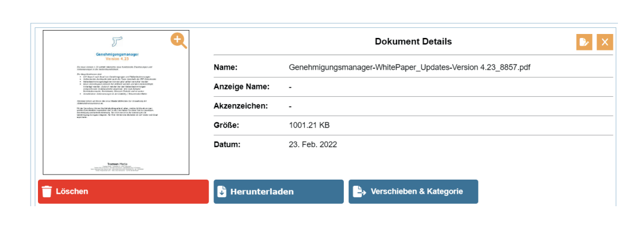
Task: Click the orange edit document icon
Action: point(584,42)
